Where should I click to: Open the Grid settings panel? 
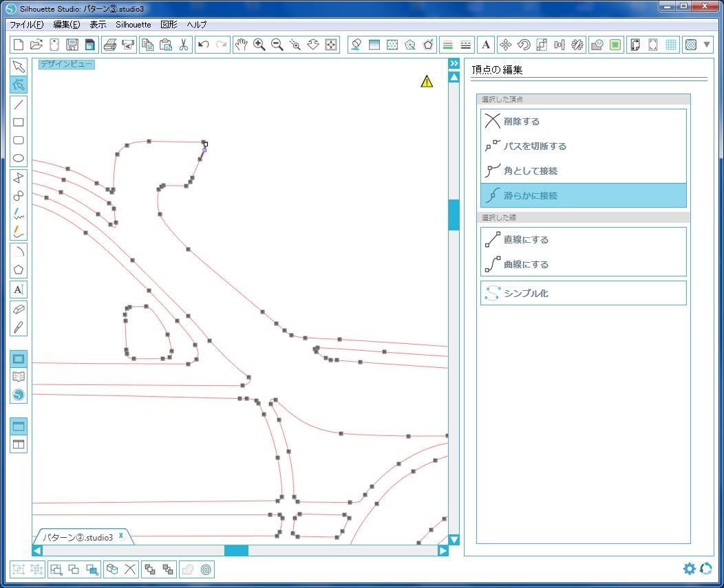coord(671,45)
